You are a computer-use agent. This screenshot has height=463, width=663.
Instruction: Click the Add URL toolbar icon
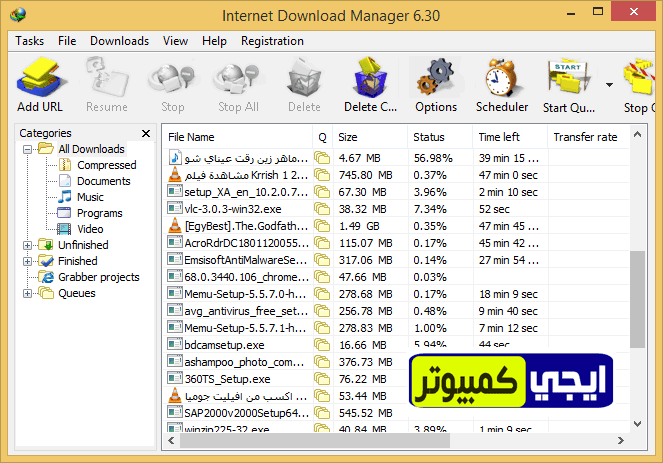click(x=41, y=78)
